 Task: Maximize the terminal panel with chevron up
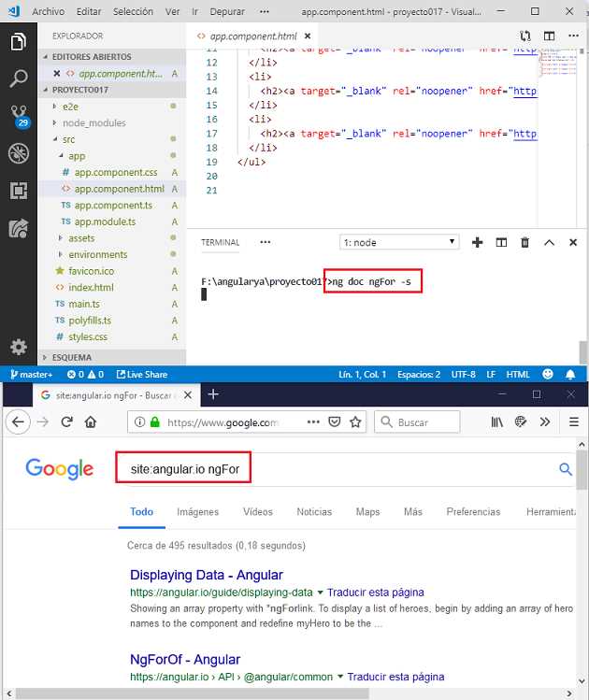pyautogui.click(x=549, y=242)
